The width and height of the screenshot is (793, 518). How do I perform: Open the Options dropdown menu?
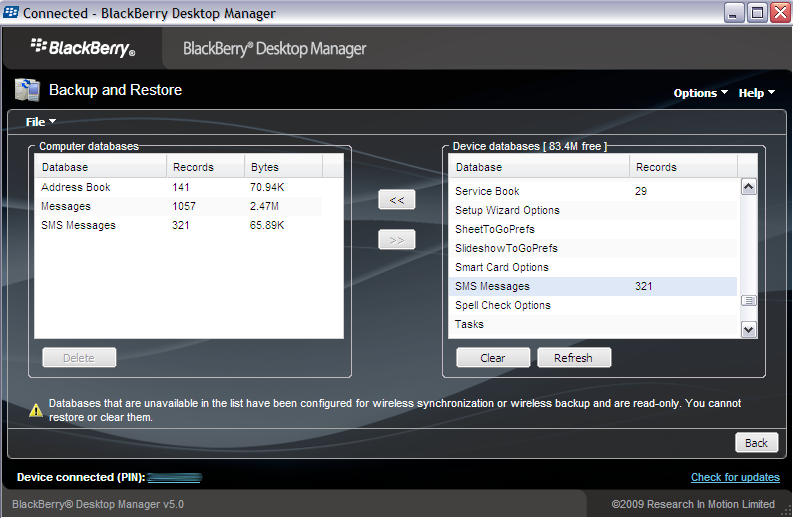[700, 93]
